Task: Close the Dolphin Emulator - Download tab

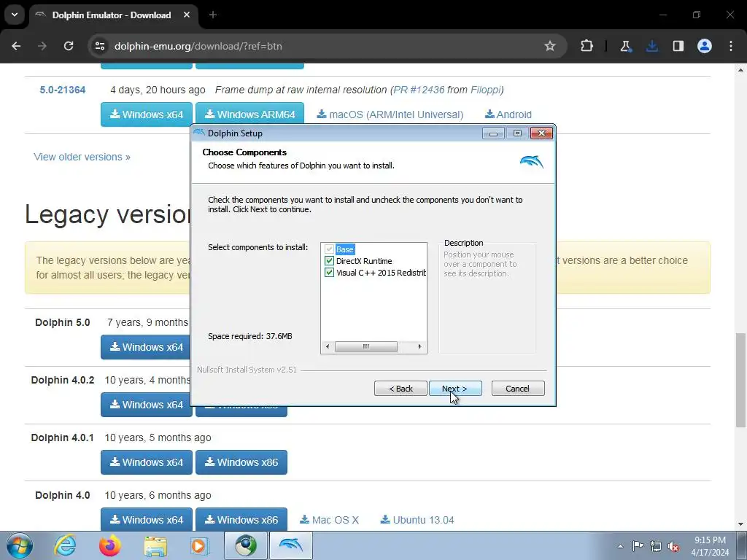Action: coord(187,15)
